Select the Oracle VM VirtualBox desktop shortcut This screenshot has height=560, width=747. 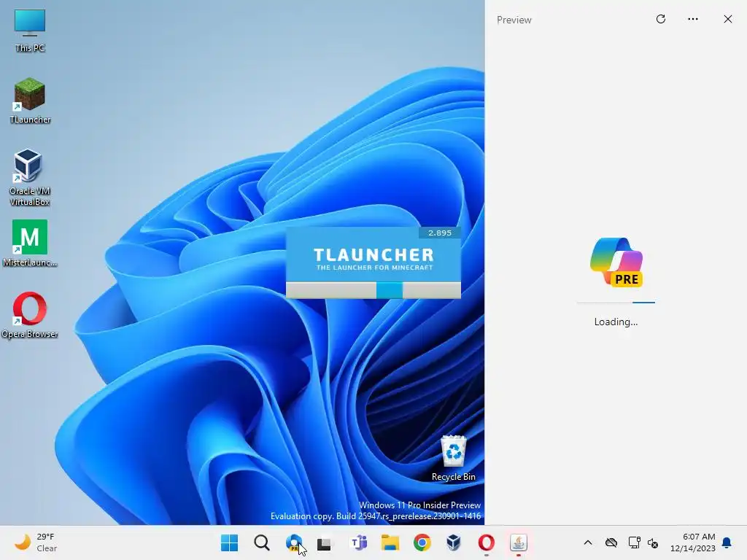[x=29, y=177]
